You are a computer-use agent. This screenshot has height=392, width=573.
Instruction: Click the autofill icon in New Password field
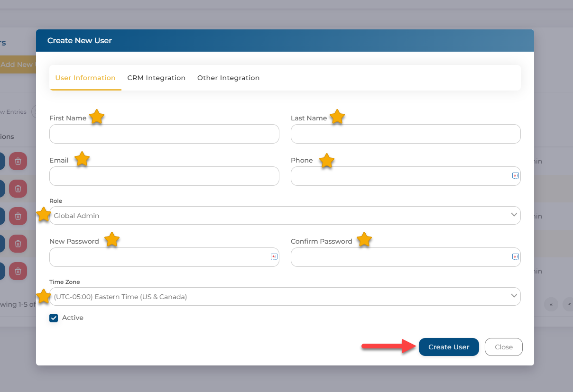274,257
